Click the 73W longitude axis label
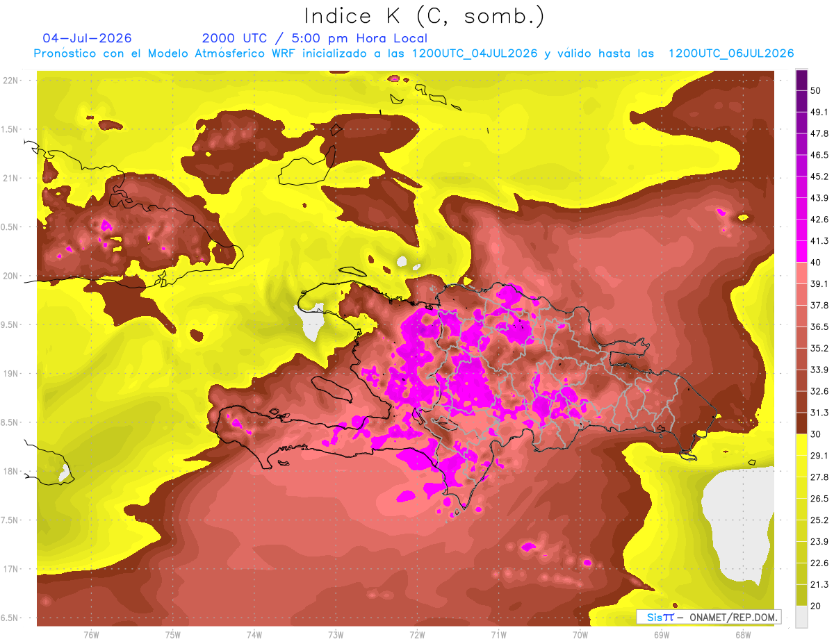The width and height of the screenshot is (834, 644). 336,635
